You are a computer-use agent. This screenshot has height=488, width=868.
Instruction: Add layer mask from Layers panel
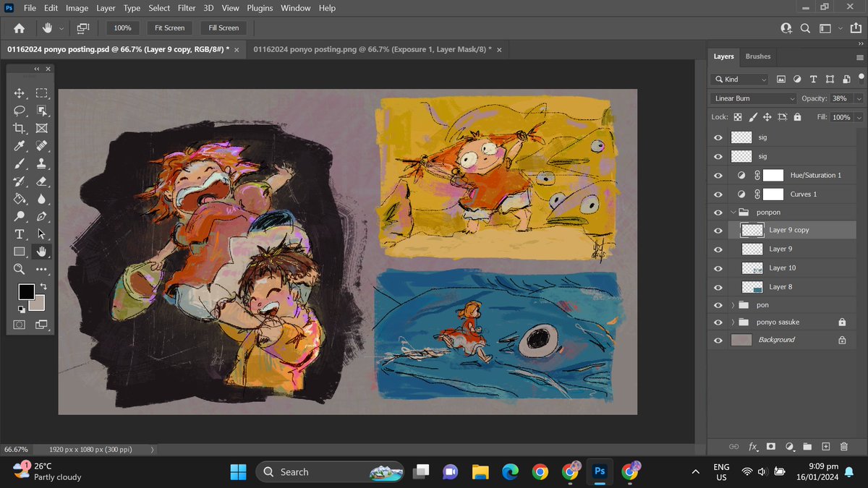click(x=771, y=447)
